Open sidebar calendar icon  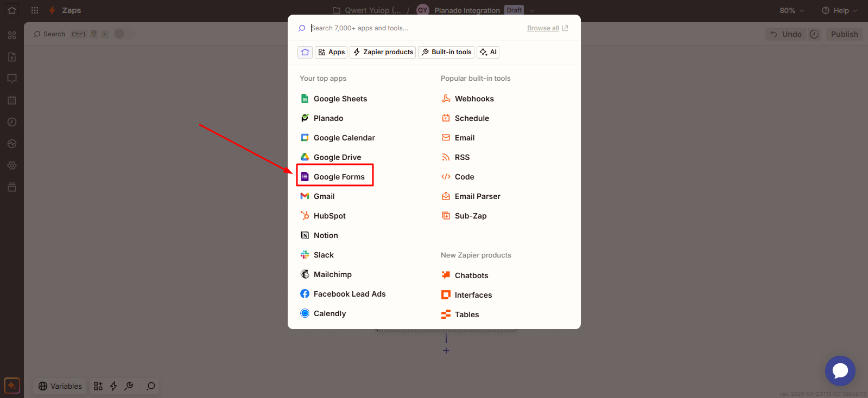[12, 100]
